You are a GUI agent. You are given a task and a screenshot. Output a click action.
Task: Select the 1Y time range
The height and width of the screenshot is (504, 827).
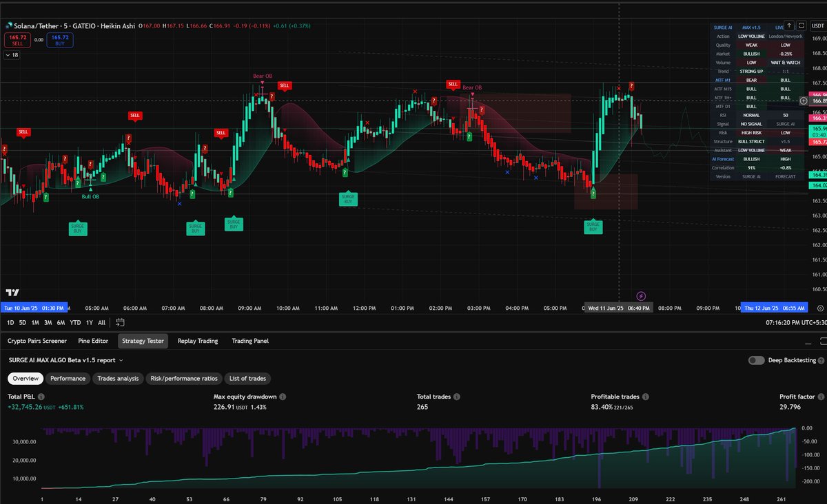89,322
